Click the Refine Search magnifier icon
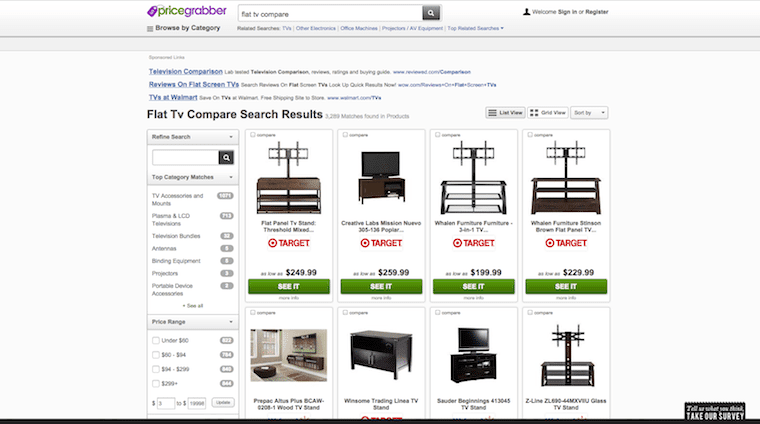The height and width of the screenshot is (424, 760). (x=226, y=157)
